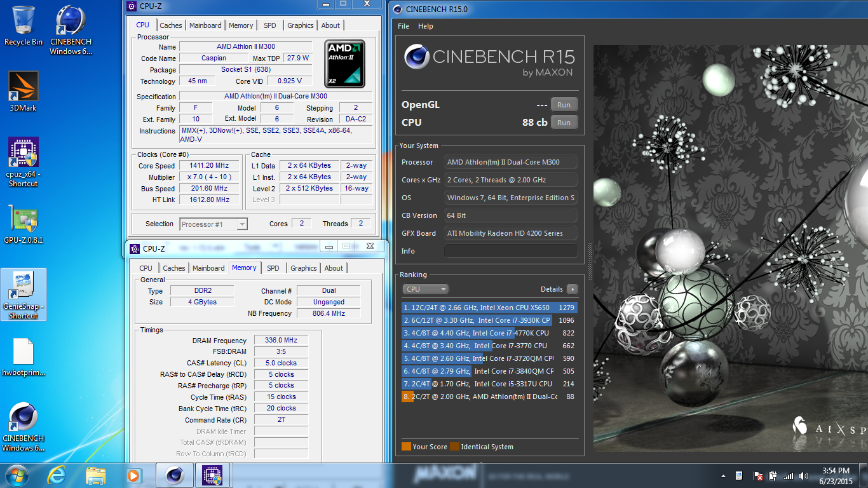Select ranking row Core i5-3317U
Screen dimensions: 868x488
point(489,384)
